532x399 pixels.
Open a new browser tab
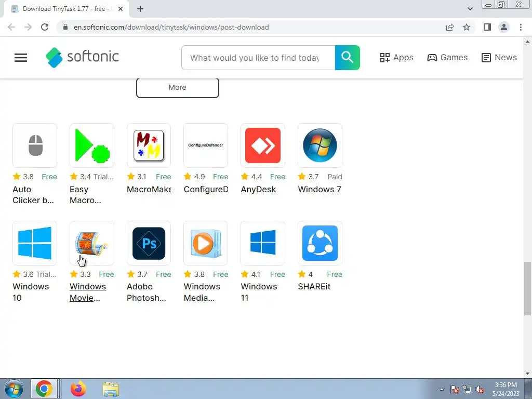140,9
